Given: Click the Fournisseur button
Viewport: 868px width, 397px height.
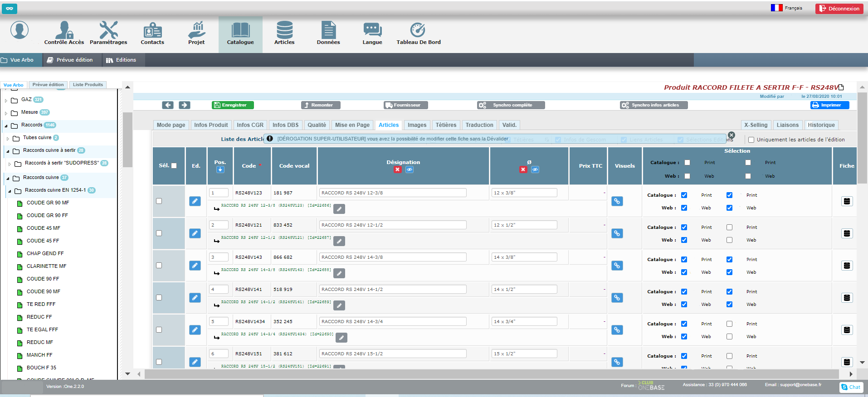Looking at the screenshot, I should click(406, 105).
